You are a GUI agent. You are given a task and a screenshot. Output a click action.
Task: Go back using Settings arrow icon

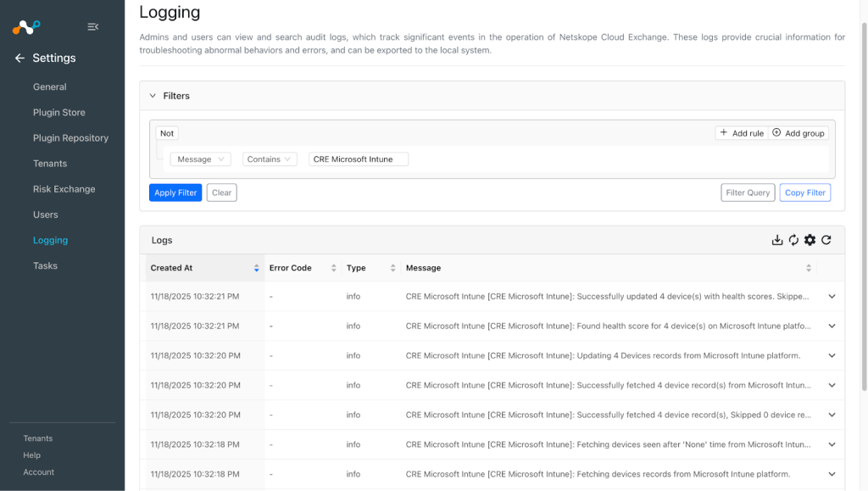click(x=19, y=59)
